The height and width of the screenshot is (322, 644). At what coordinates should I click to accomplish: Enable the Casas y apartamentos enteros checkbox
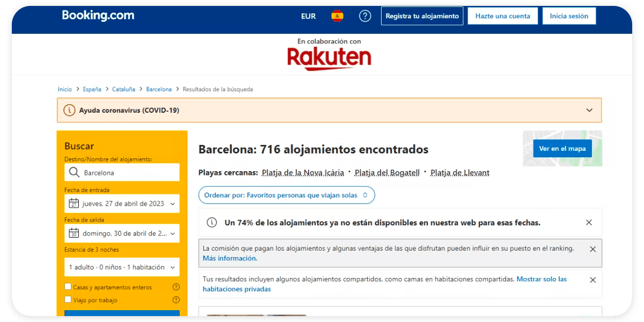(x=67, y=287)
